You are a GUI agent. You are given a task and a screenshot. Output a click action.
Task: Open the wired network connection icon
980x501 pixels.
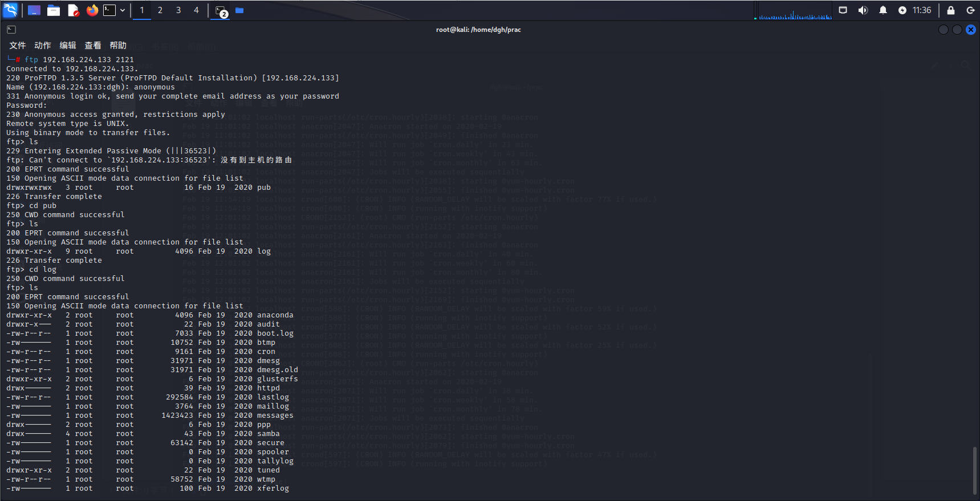click(843, 10)
